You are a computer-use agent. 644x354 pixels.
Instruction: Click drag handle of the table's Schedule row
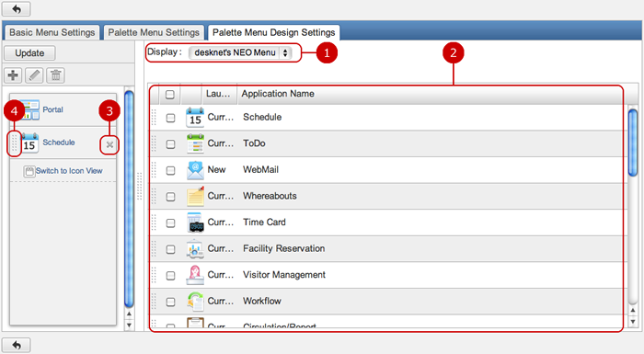coord(154,118)
